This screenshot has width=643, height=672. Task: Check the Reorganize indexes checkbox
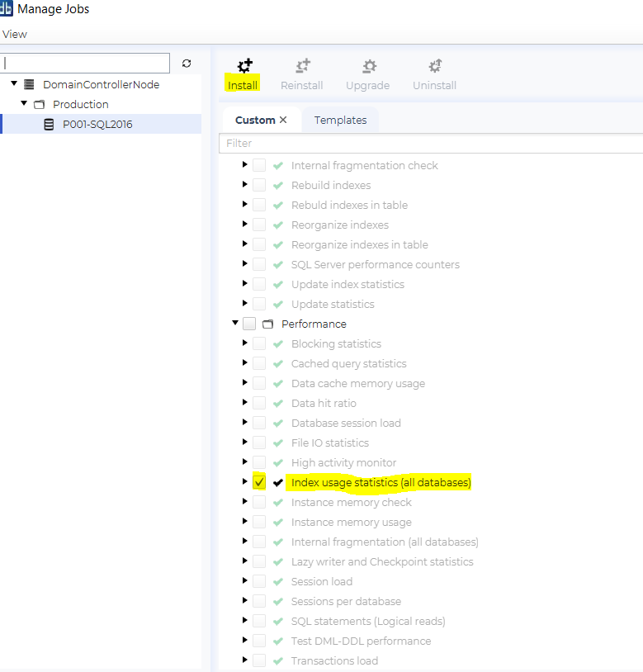[259, 225]
